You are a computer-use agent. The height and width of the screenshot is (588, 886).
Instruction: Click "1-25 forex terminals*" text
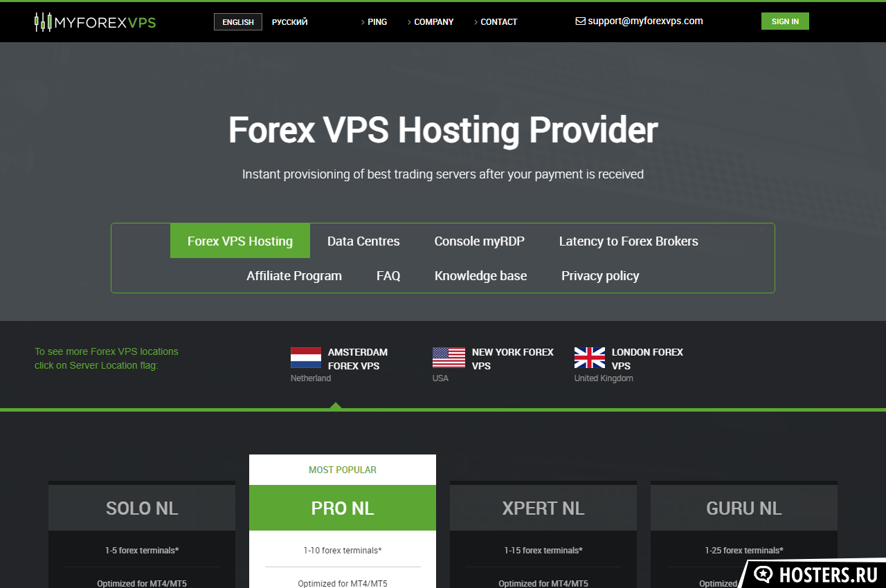click(x=744, y=551)
